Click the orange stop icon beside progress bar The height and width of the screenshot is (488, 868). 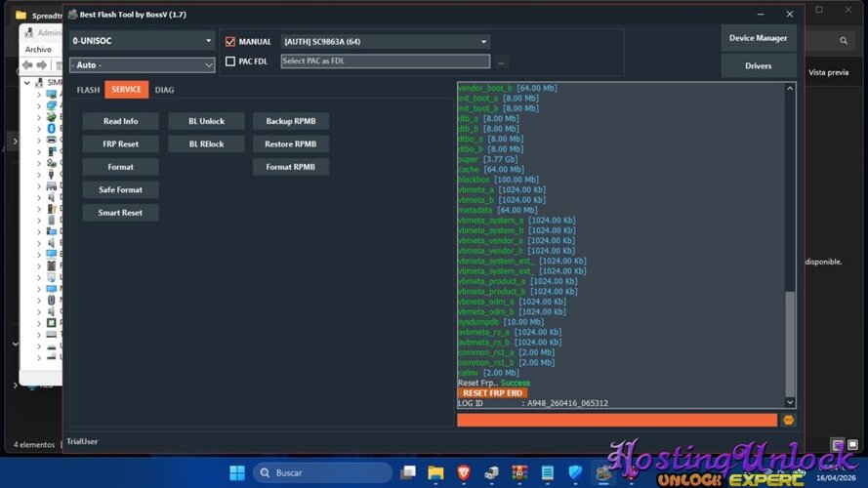pos(788,421)
